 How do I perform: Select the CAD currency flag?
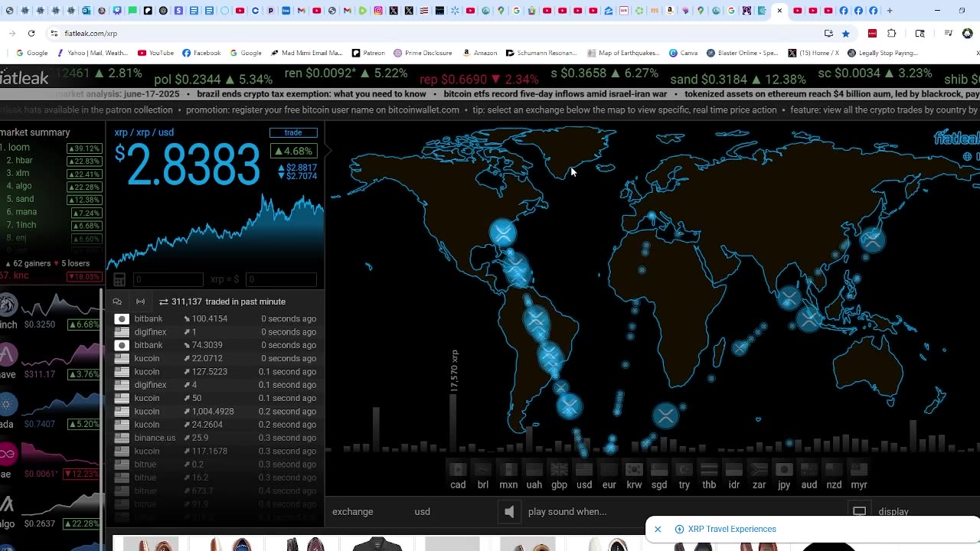pos(458,470)
